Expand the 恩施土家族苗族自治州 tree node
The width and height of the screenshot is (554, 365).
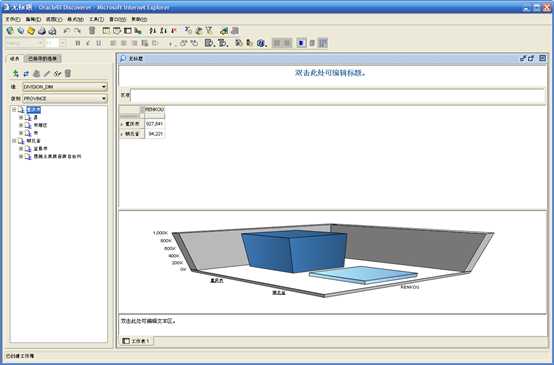coord(21,156)
